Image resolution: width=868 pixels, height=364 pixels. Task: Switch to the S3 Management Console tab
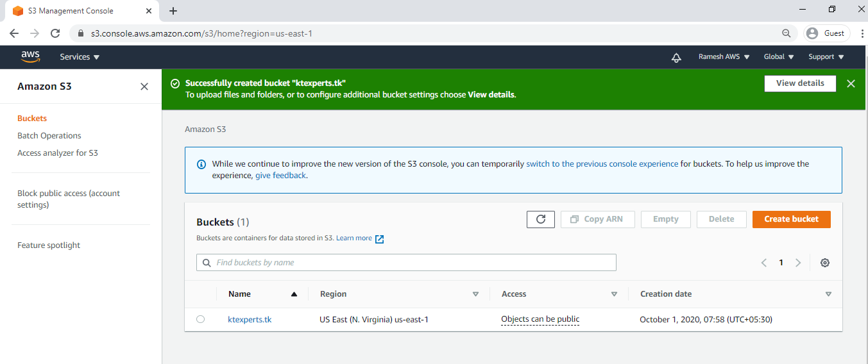81,11
